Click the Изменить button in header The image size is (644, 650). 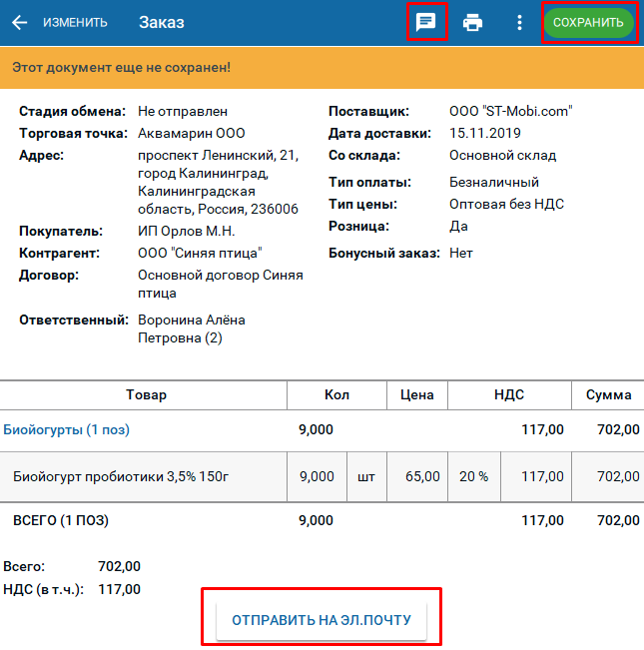point(75,23)
